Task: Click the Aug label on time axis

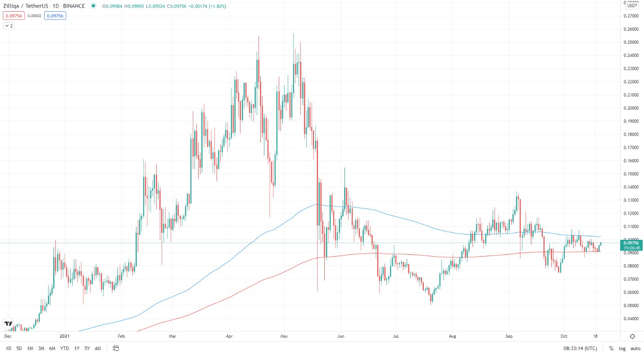Action: point(453,336)
